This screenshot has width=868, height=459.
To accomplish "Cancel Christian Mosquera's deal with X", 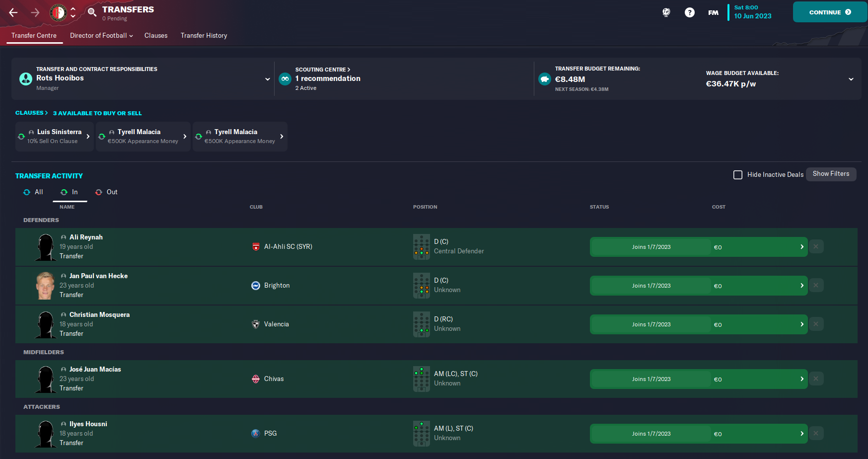I will coord(816,324).
